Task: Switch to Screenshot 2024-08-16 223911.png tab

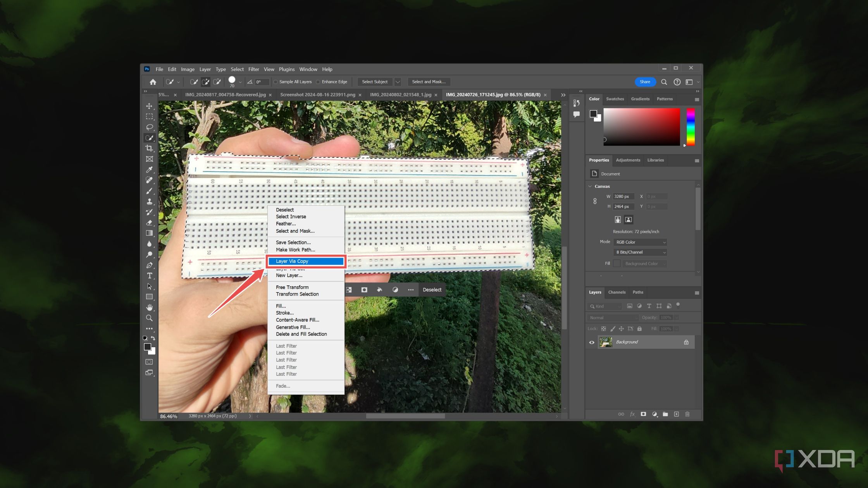Action: [x=318, y=95]
